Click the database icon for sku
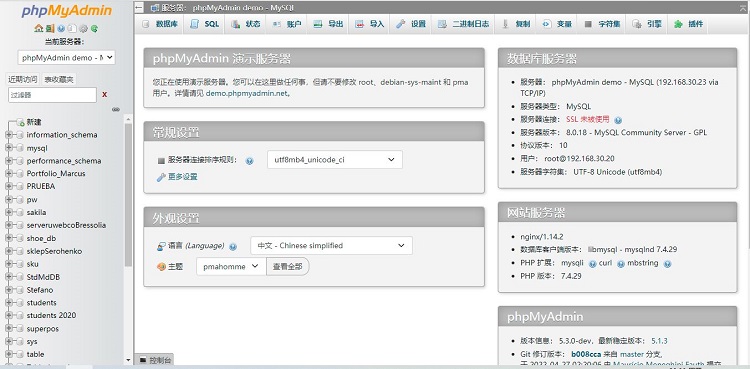 pyautogui.click(x=20, y=264)
